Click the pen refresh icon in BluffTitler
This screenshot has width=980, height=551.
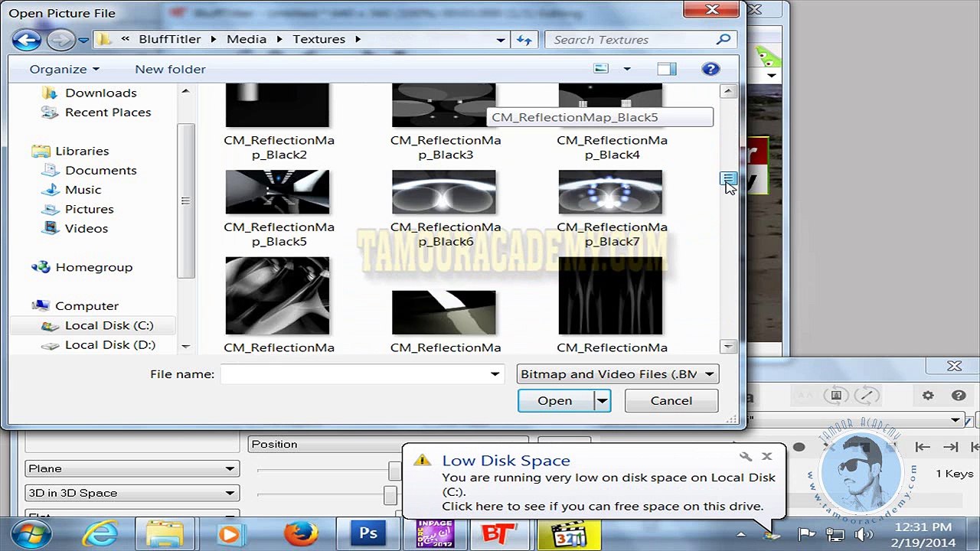[867, 396]
